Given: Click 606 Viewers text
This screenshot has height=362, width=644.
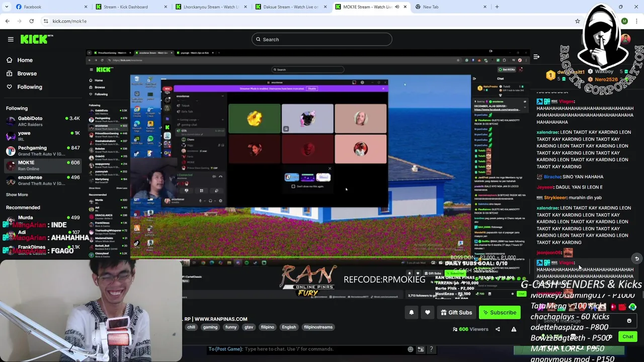Looking at the screenshot, I should [473, 329].
